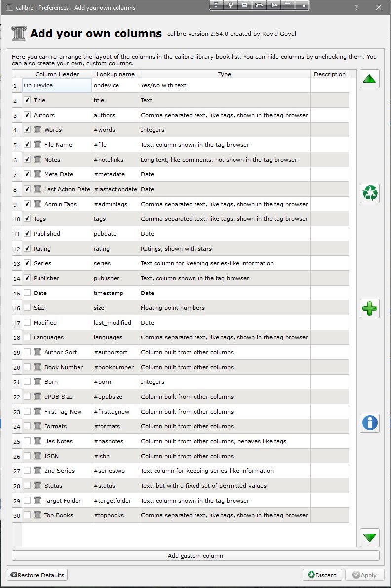Click the column icon beside Top Books
The width and height of the screenshot is (391, 588).
click(x=38, y=515)
